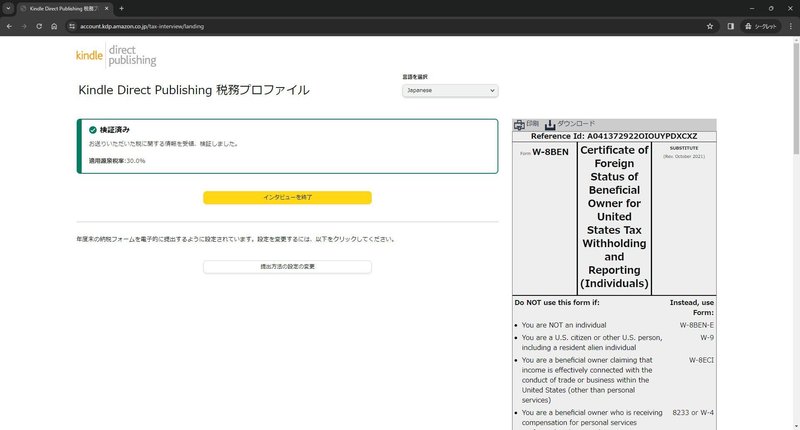
Task: Click the W-8ECI form reference
Action: (x=701, y=360)
